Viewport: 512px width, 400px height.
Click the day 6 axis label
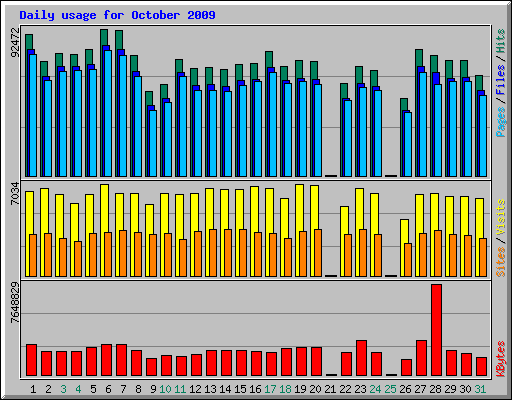pos(108,389)
